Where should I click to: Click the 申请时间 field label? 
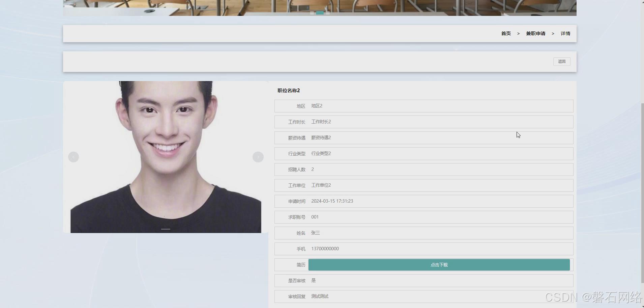(297, 202)
